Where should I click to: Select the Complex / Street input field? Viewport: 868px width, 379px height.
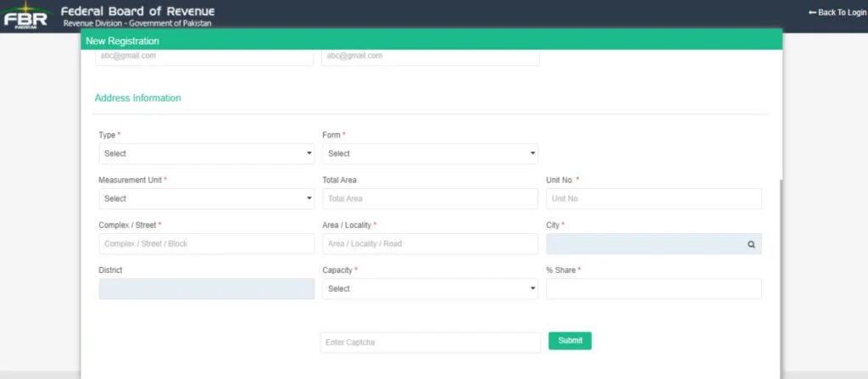207,244
